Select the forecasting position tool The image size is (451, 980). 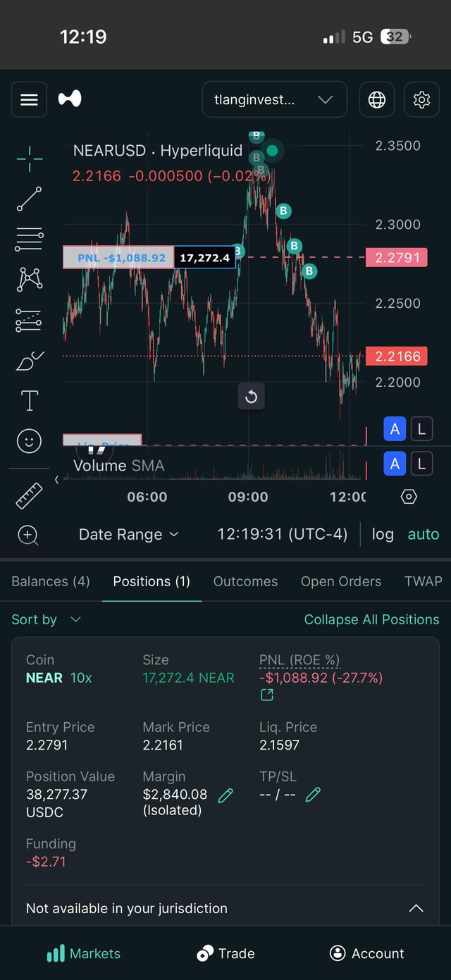pos(29,321)
